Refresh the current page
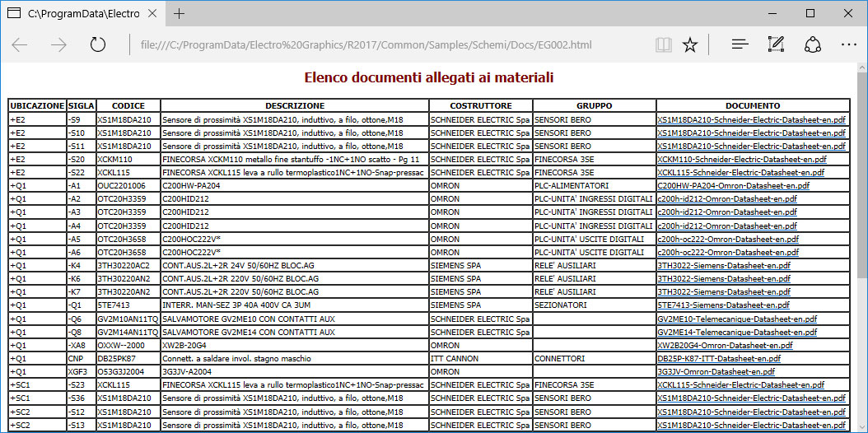The image size is (868, 433). pos(97,44)
